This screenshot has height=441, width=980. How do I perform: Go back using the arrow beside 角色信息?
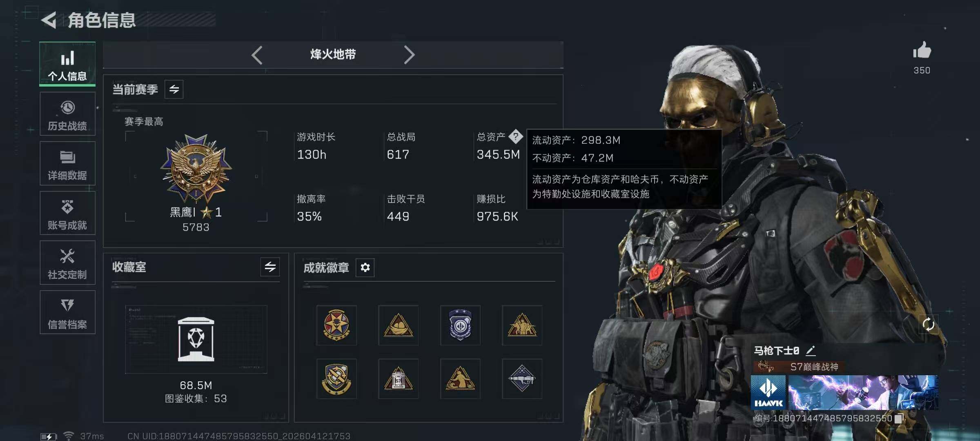(x=49, y=20)
